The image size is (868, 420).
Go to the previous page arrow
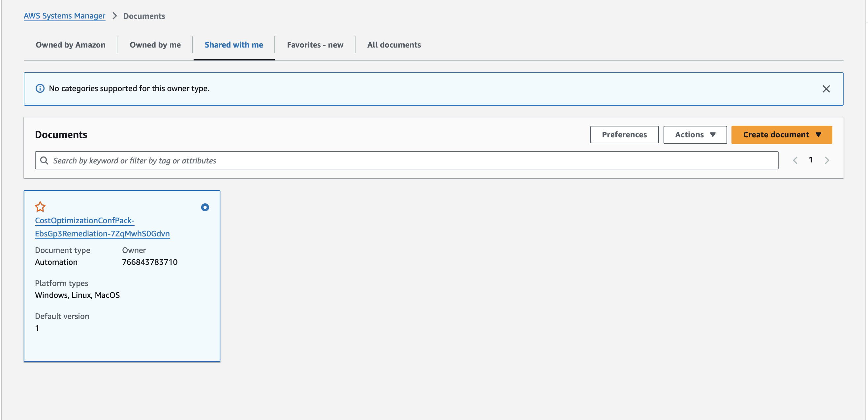[x=795, y=160]
